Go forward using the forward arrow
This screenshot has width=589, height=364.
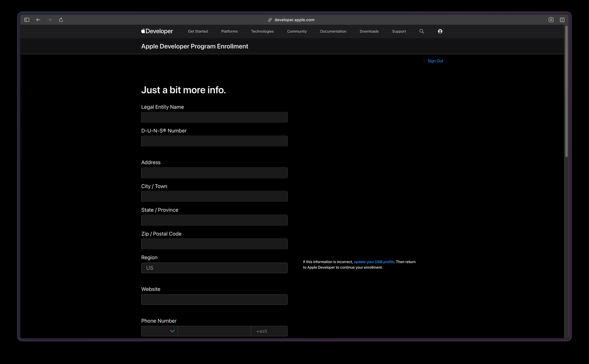50,20
